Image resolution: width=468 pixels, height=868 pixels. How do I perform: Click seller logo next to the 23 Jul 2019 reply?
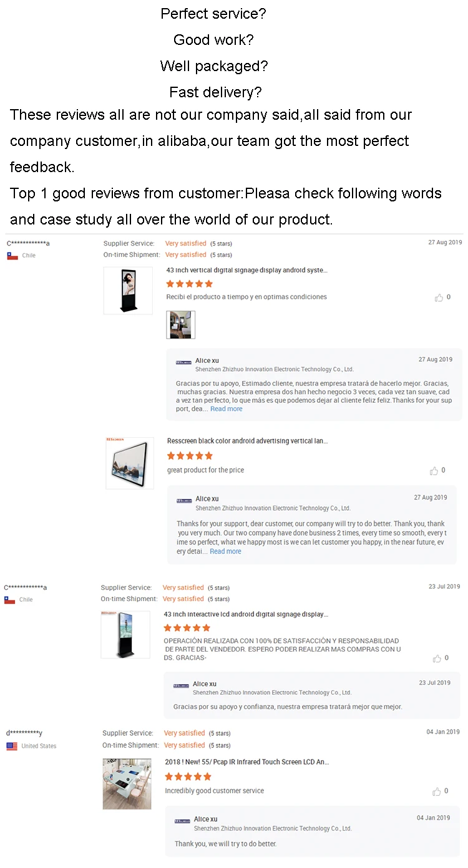coord(181,685)
